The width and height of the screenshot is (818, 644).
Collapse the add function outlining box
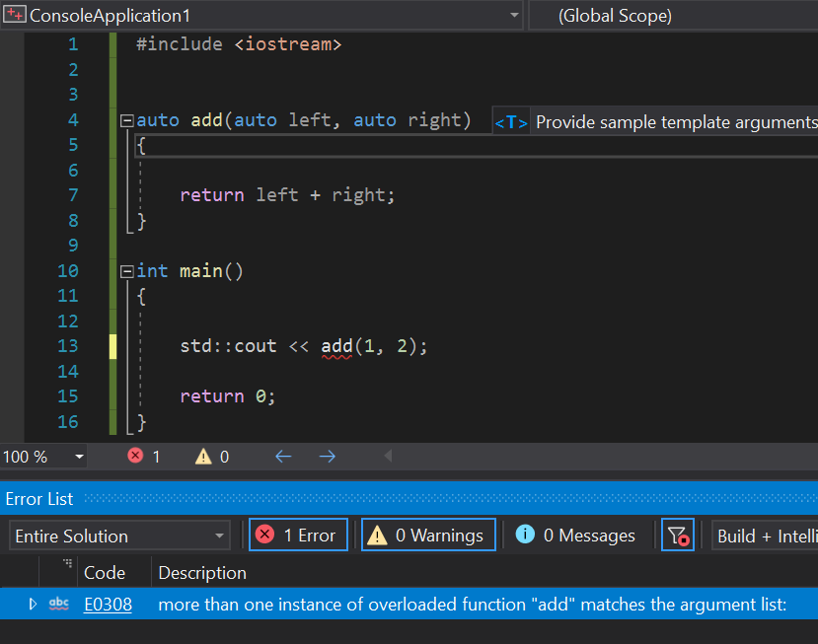coord(126,121)
